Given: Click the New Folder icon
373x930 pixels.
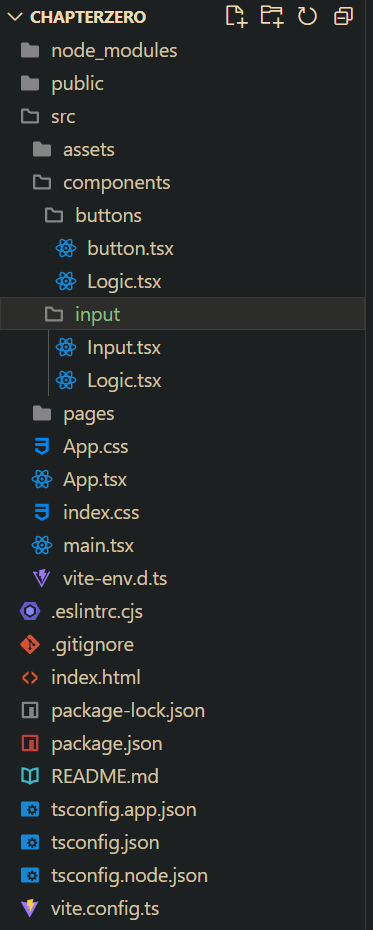Looking at the screenshot, I should coord(272,17).
